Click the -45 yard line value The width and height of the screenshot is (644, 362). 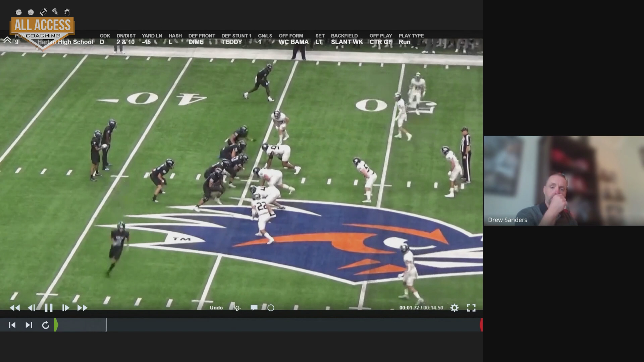(146, 42)
